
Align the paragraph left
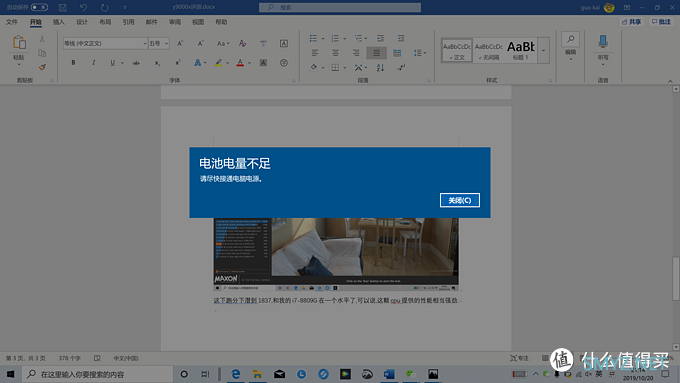(315, 53)
